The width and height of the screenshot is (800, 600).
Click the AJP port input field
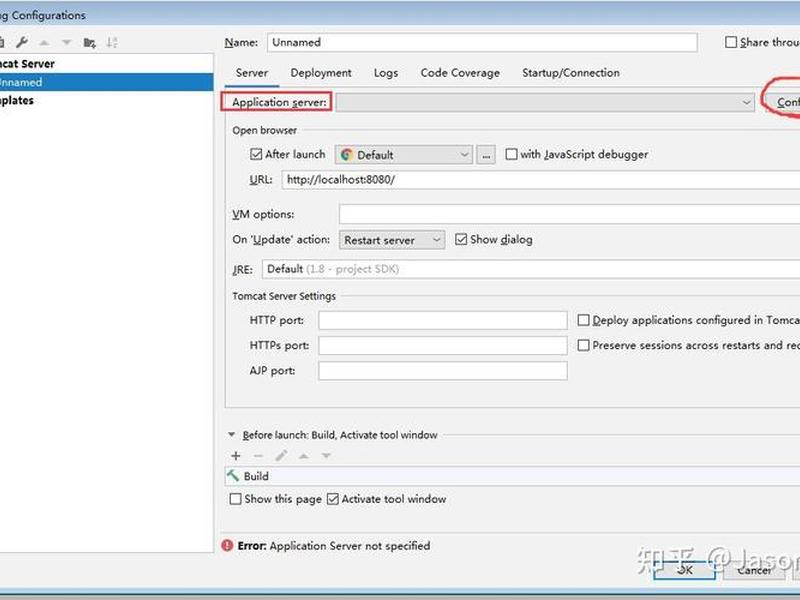coord(443,371)
